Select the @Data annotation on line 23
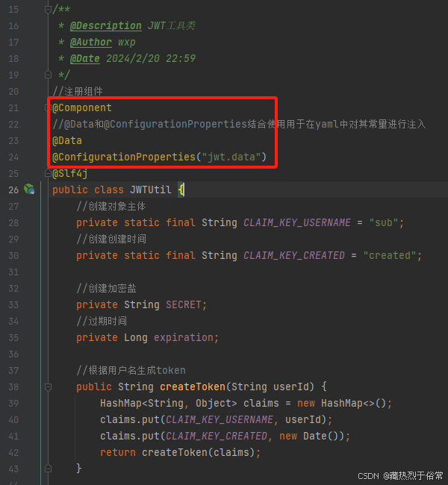This screenshot has width=448, height=485. 67,140
